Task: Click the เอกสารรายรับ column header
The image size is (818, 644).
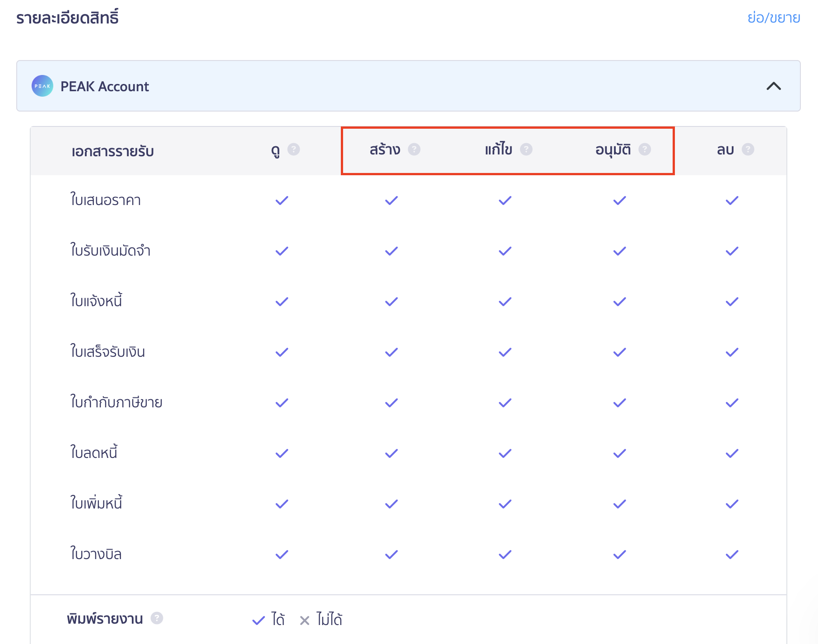Action: click(113, 151)
